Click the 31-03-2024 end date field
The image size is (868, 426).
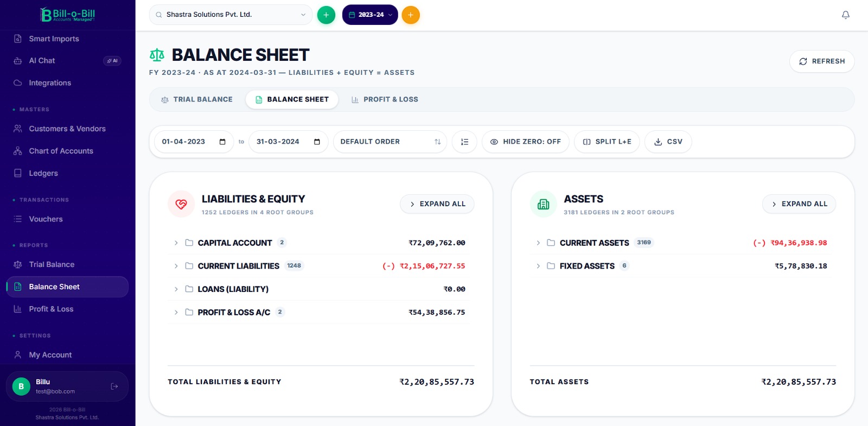point(289,142)
